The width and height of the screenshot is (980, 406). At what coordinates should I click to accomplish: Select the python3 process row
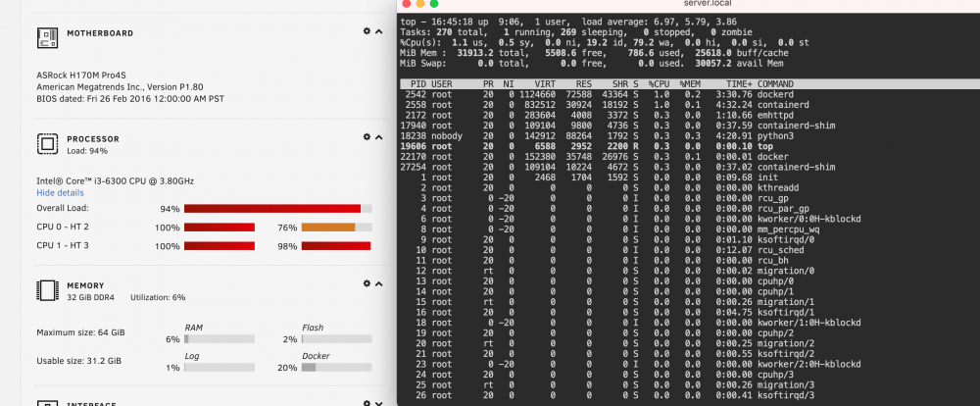[688, 135]
